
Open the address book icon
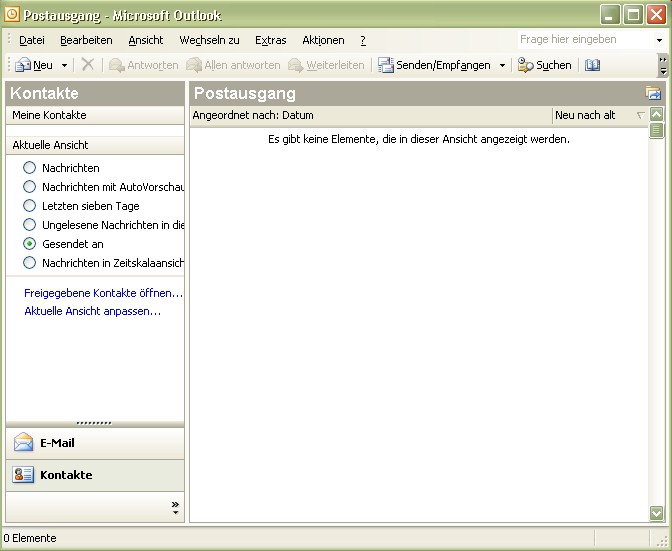[592, 65]
